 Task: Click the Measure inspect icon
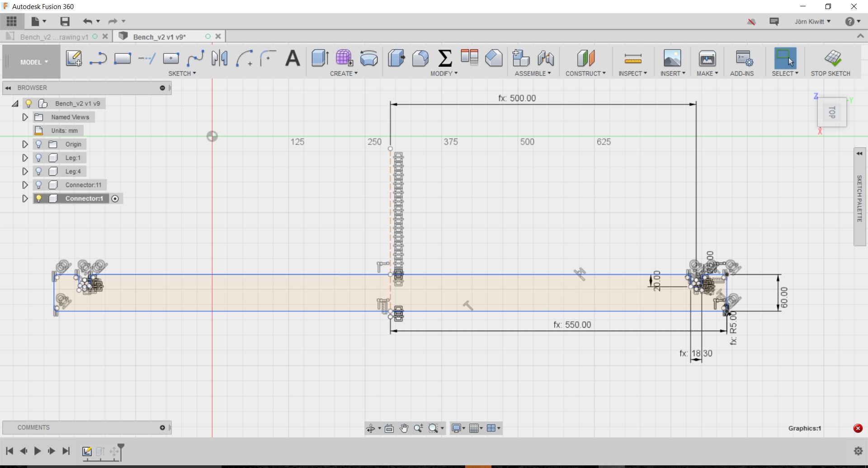(x=633, y=58)
